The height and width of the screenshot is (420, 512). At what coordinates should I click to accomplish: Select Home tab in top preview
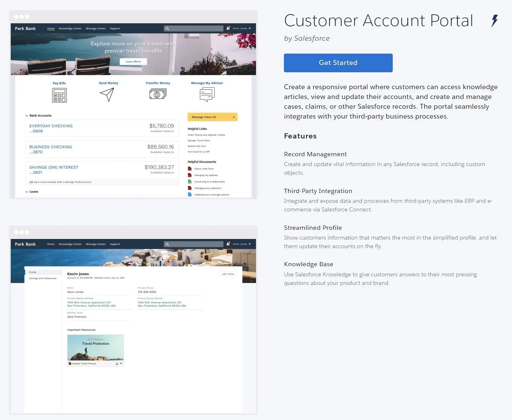tap(51, 28)
